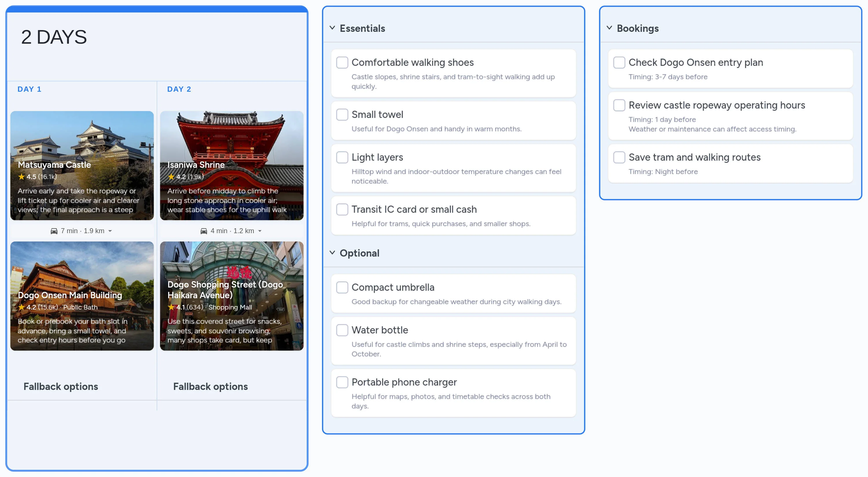Image resolution: width=868 pixels, height=477 pixels.
Task: Click Isaniwa Shrine star rating icon
Action: pos(171,176)
